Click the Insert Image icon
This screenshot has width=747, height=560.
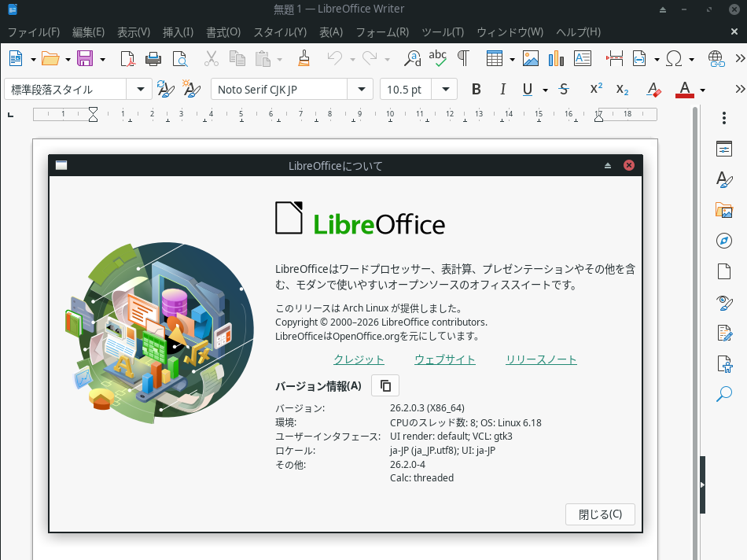pyautogui.click(x=531, y=58)
